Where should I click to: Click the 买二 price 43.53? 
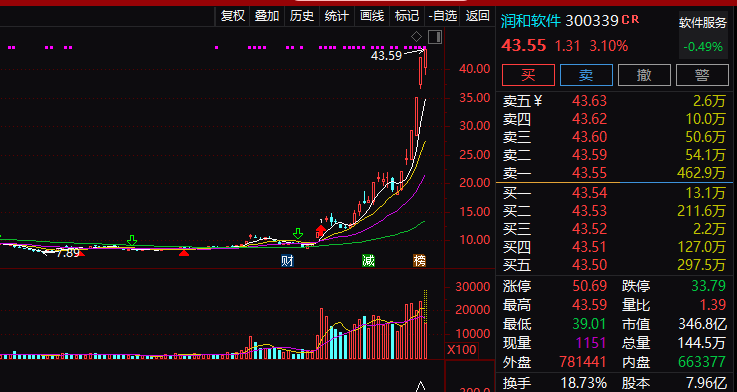point(589,211)
